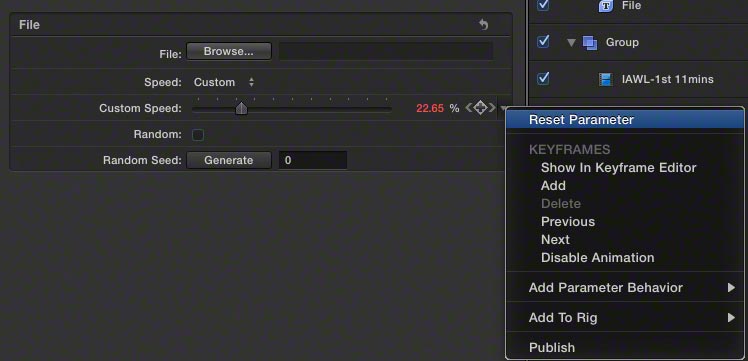
Task: Click the Custom Speed slider handle
Action: tap(242, 109)
